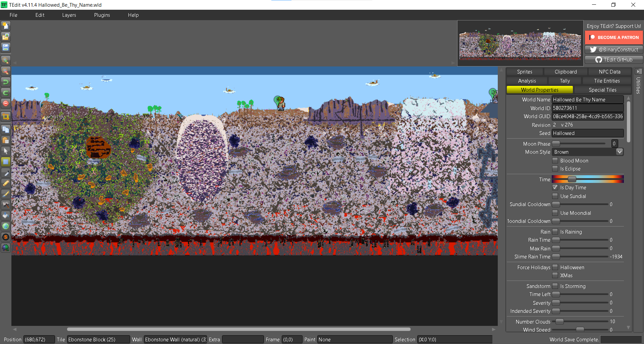
Task: Open the Plugins menu
Action: pos(102,15)
